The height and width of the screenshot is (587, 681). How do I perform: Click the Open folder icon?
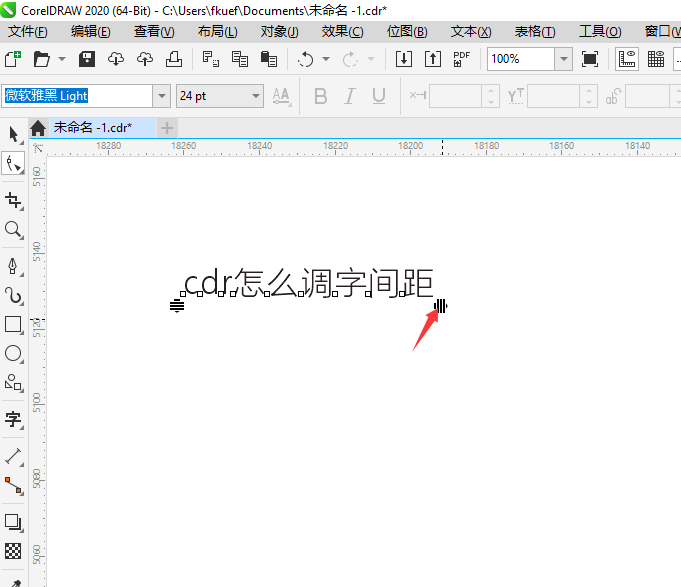point(42,59)
